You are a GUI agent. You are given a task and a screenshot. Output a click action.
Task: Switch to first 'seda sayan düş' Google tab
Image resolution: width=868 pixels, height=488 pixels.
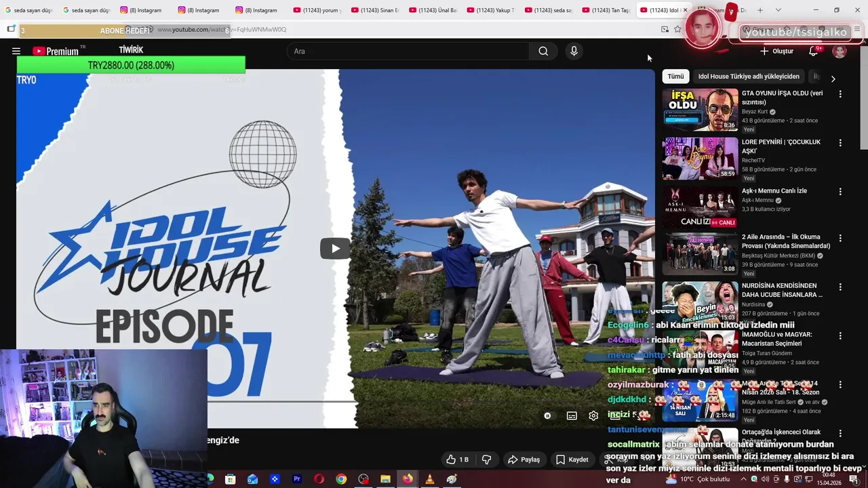pos(28,10)
